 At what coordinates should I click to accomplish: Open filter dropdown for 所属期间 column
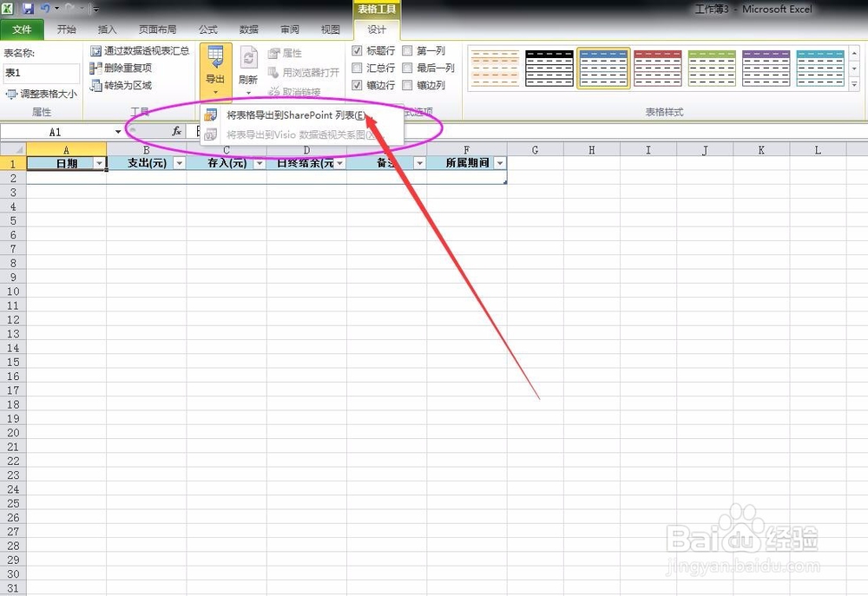pos(500,163)
